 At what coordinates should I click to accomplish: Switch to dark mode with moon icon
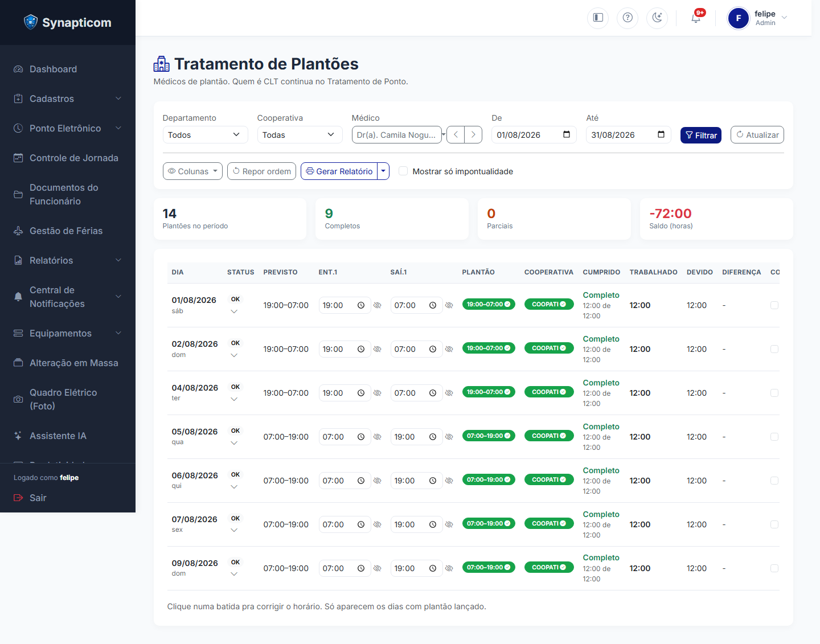tap(657, 18)
